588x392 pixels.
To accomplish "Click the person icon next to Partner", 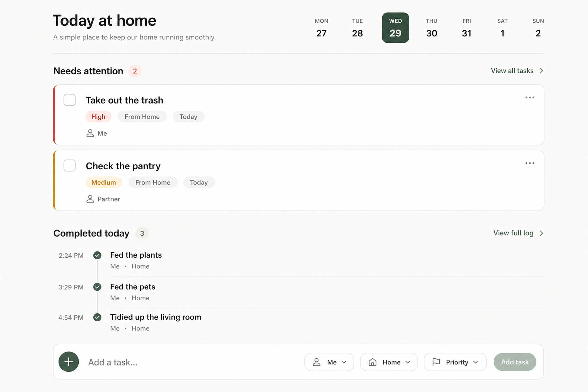I will click(x=90, y=199).
